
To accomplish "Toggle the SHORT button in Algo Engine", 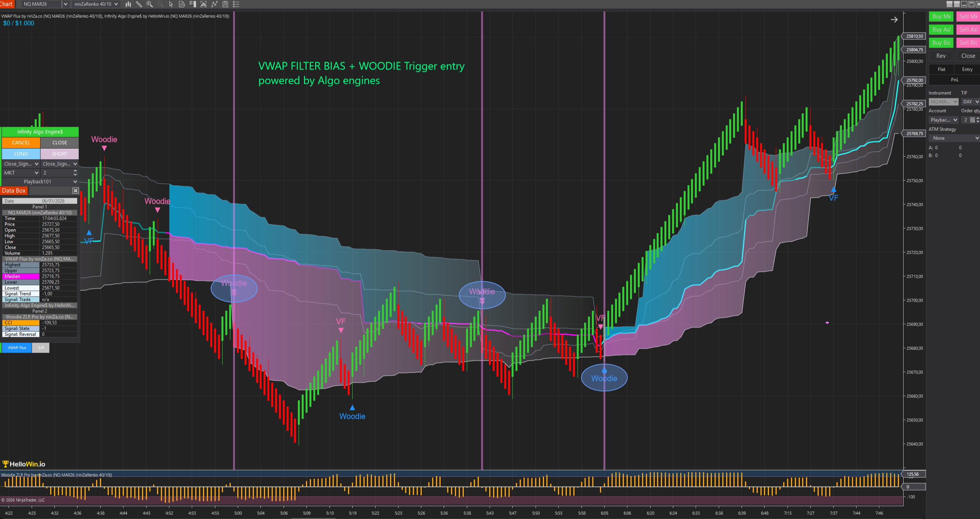I will [59, 154].
